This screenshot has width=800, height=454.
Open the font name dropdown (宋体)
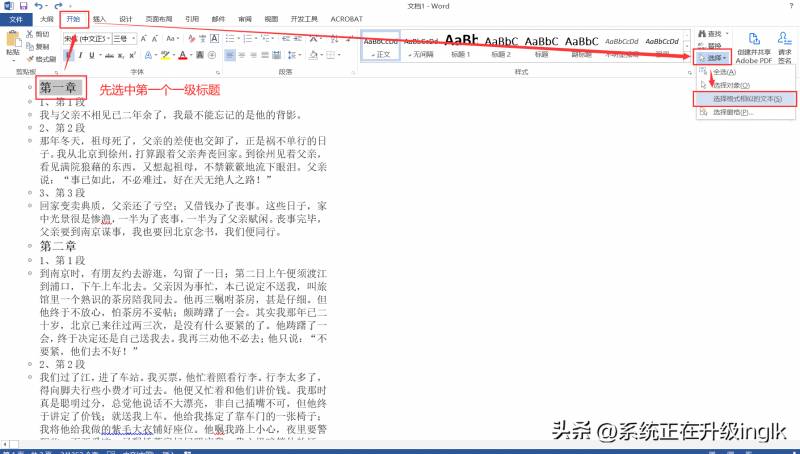(109, 39)
